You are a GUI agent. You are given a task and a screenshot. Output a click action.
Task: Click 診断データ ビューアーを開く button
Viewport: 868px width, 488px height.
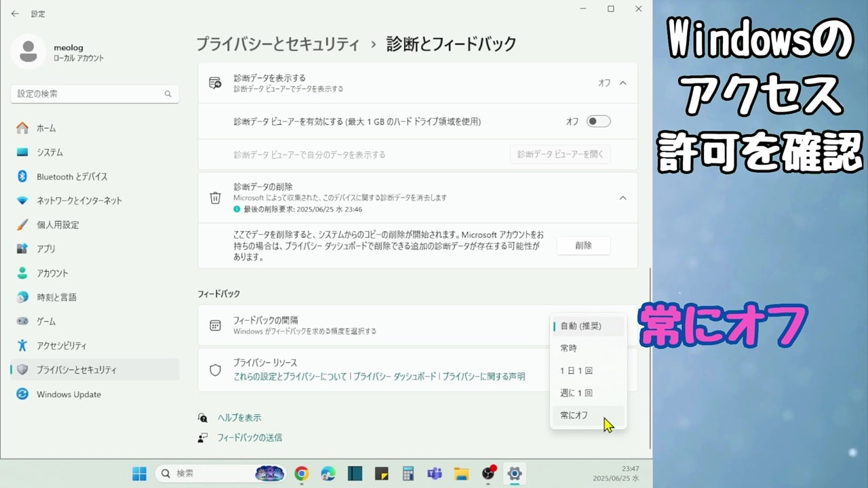(560, 154)
